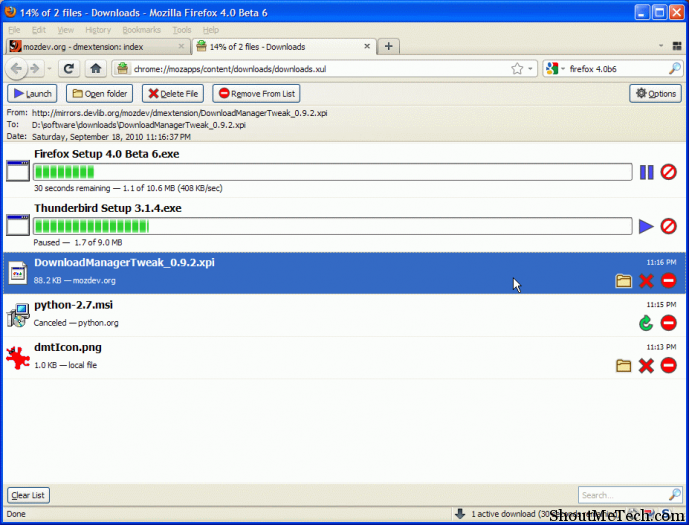Open the Bookmarks menu

click(141, 30)
